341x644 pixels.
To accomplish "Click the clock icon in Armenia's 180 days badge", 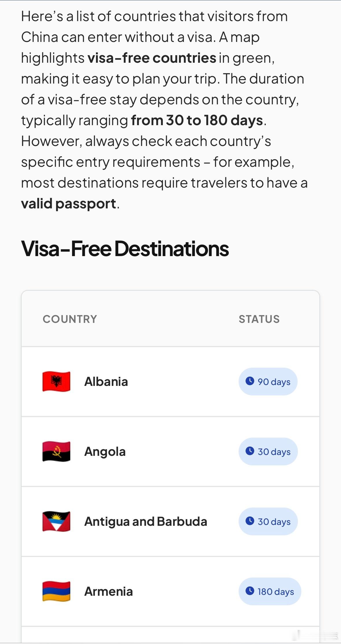I will [250, 591].
